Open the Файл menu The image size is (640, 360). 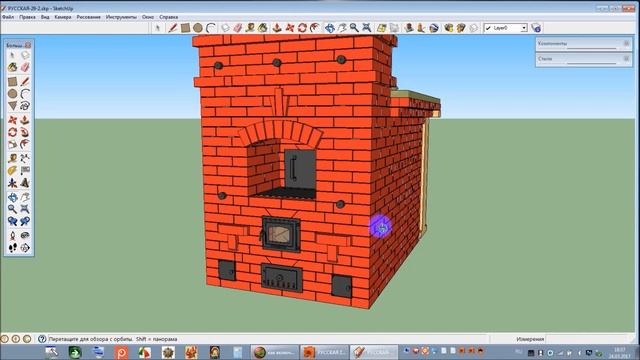tap(8, 17)
